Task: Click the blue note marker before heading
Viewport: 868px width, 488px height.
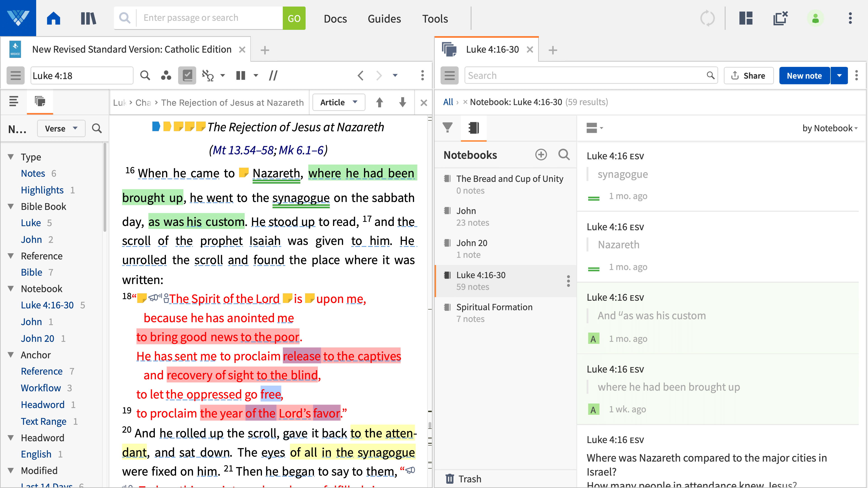Action: [156, 126]
